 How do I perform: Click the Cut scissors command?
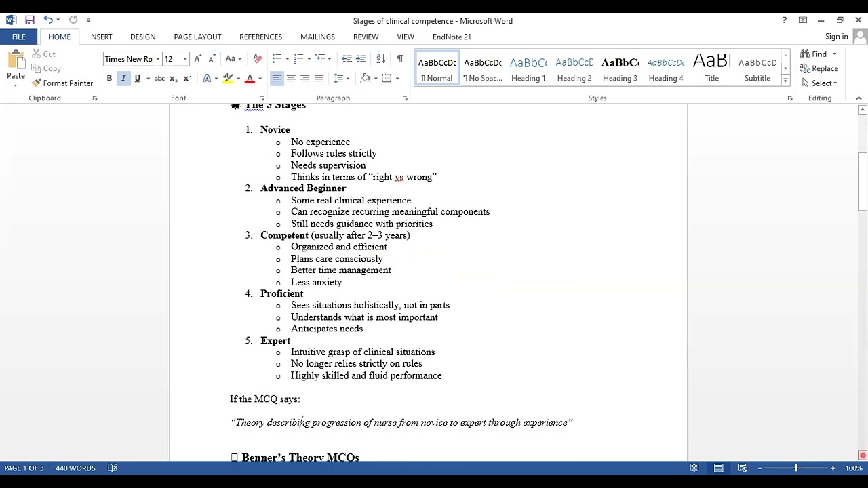click(43, 54)
